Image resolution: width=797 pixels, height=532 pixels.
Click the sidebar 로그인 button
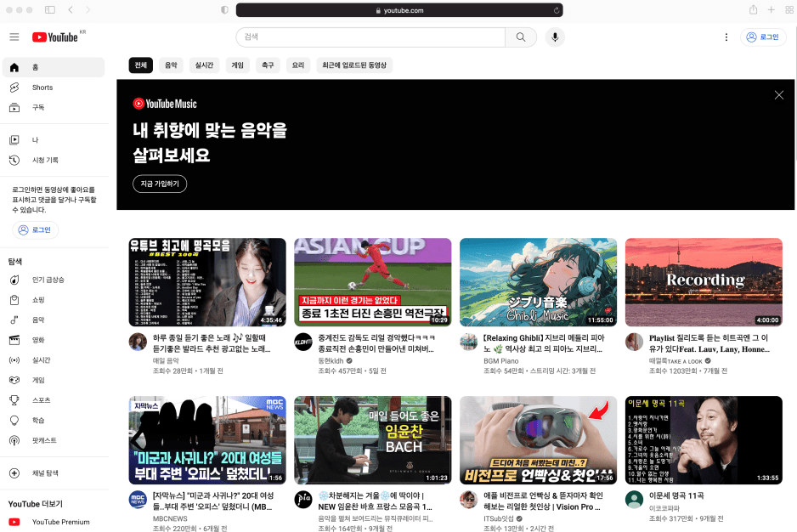pos(35,230)
